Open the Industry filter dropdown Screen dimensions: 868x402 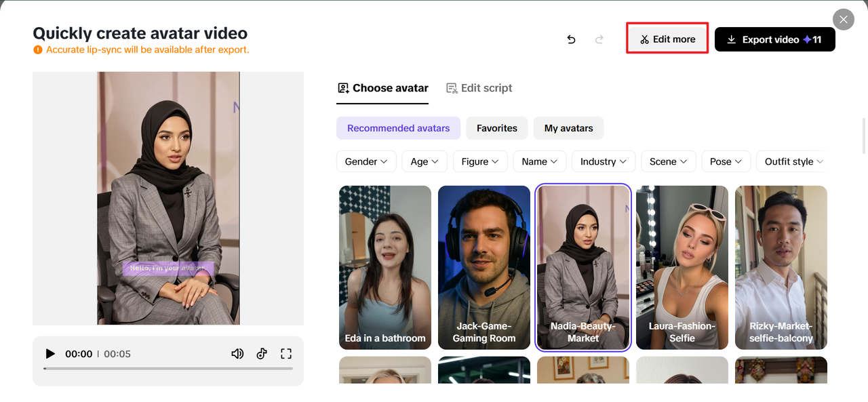coord(604,161)
